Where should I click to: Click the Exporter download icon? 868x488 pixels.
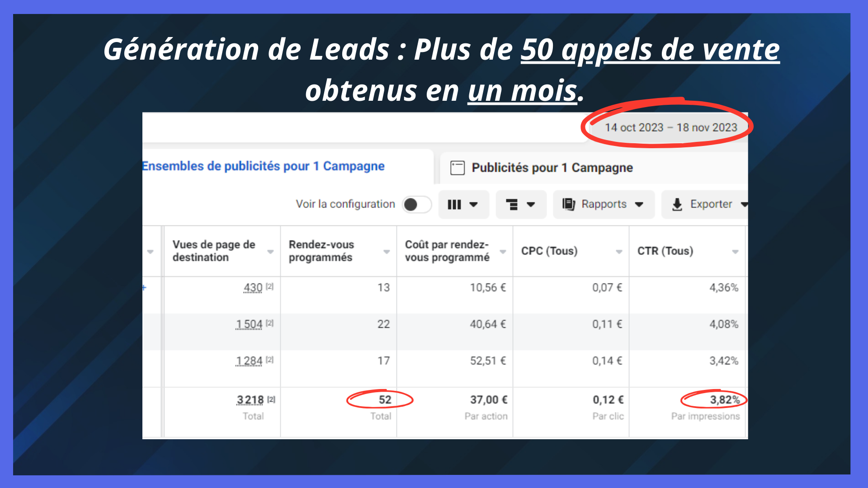pyautogui.click(x=677, y=205)
